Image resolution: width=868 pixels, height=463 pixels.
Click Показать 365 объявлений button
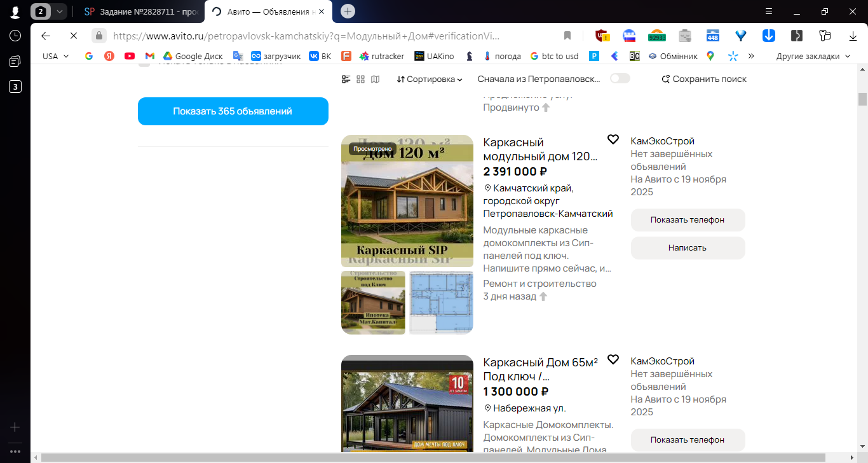[233, 111]
